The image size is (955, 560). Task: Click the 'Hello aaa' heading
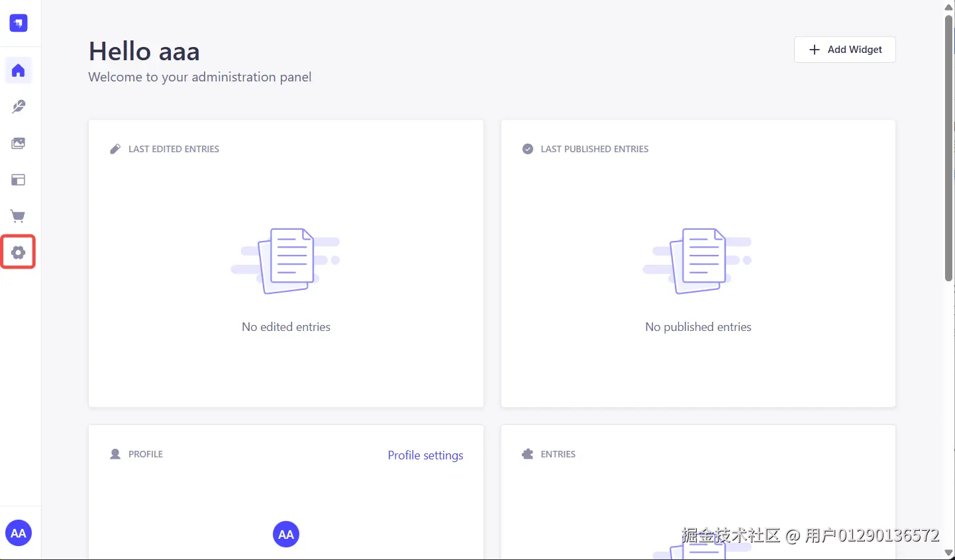tap(144, 52)
